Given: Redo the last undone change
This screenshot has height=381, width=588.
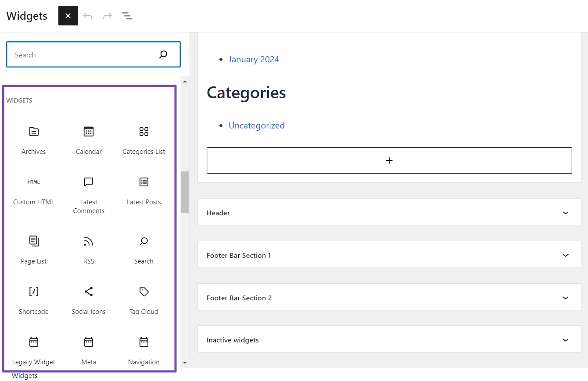Looking at the screenshot, I should [107, 16].
